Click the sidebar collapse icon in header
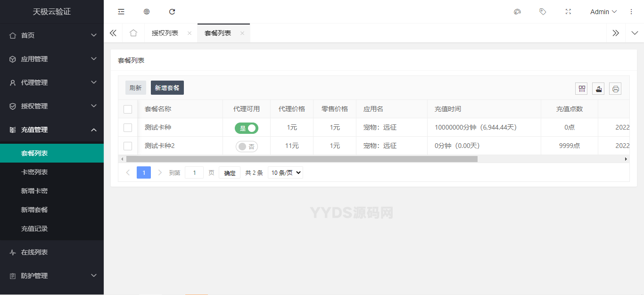The image size is (644, 295). click(121, 12)
